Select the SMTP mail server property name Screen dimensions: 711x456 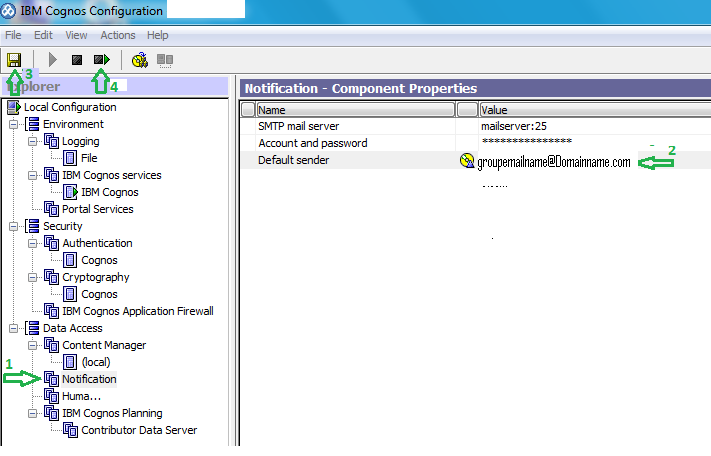tap(299, 126)
